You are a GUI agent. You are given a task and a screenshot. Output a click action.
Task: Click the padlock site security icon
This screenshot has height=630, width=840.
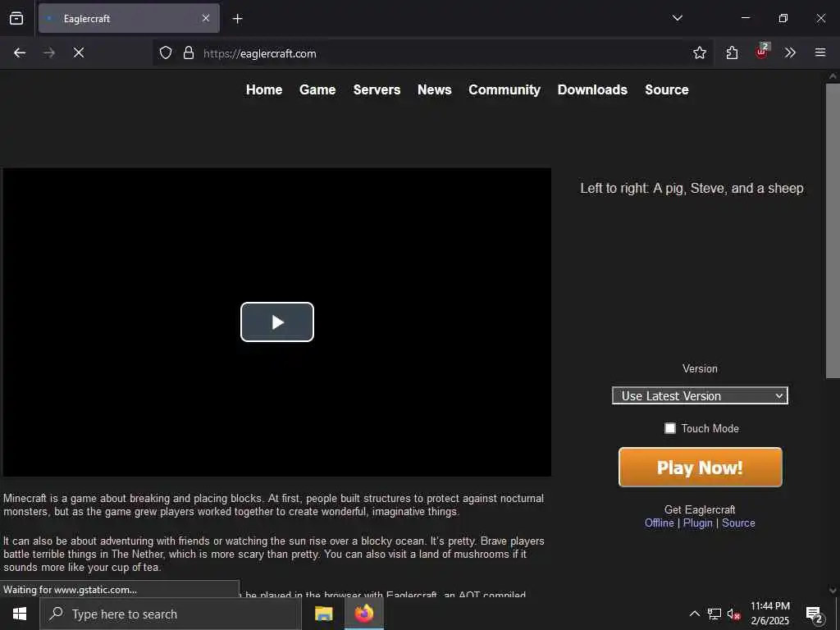pos(188,52)
